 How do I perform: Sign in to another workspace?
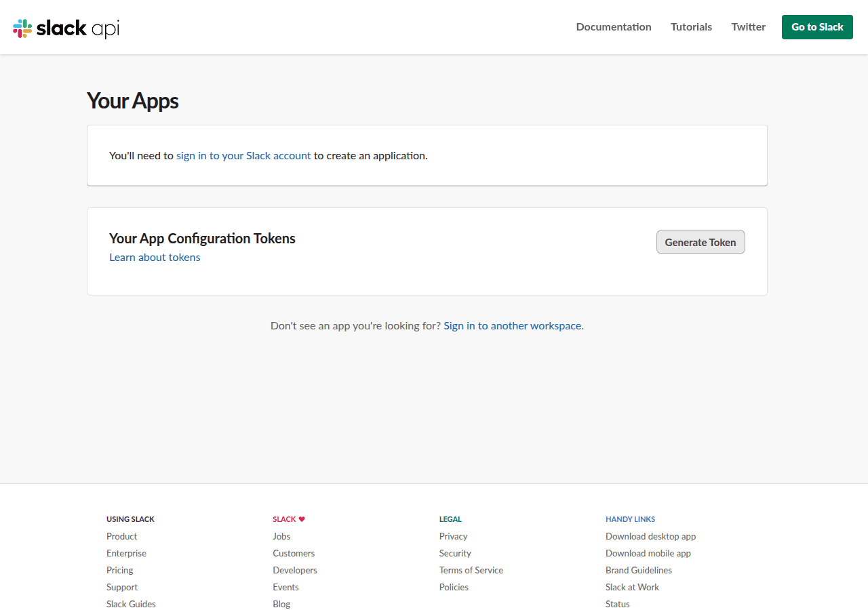click(x=512, y=325)
